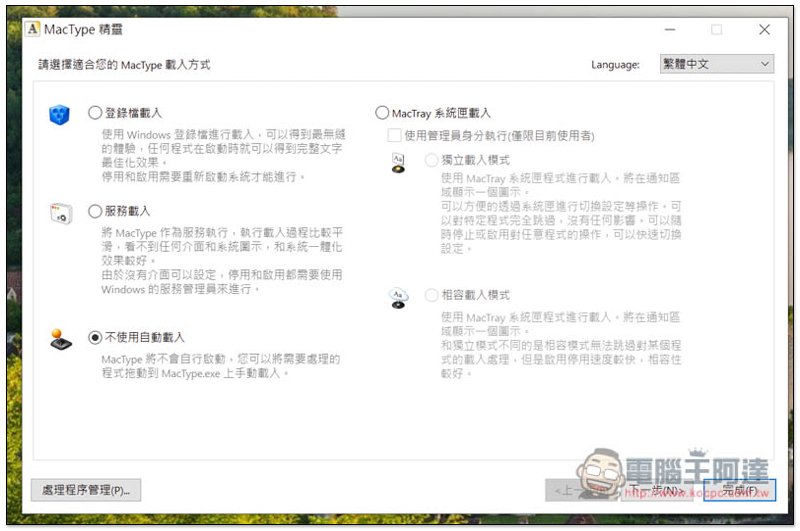Click the description line 'MacType 將不會自行啟動'
The width and height of the screenshot is (800, 531).
click(220, 359)
